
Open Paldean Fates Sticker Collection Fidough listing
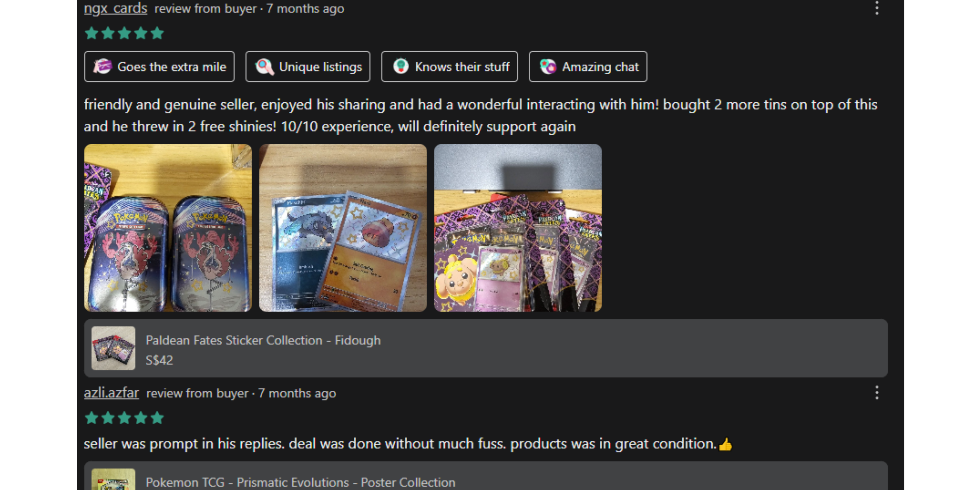point(486,348)
